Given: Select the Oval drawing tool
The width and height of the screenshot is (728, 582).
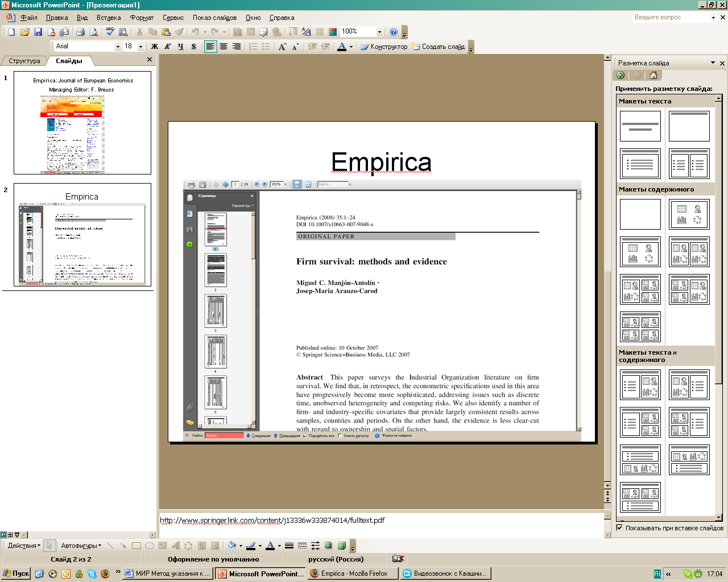Looking at the screenshot, I should [149, 546].
